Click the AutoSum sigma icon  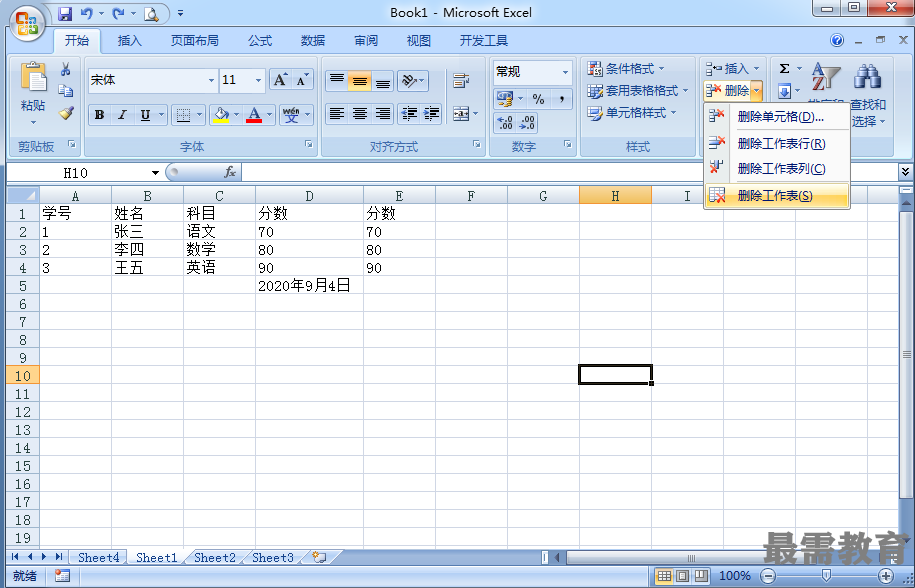(784, 69)
